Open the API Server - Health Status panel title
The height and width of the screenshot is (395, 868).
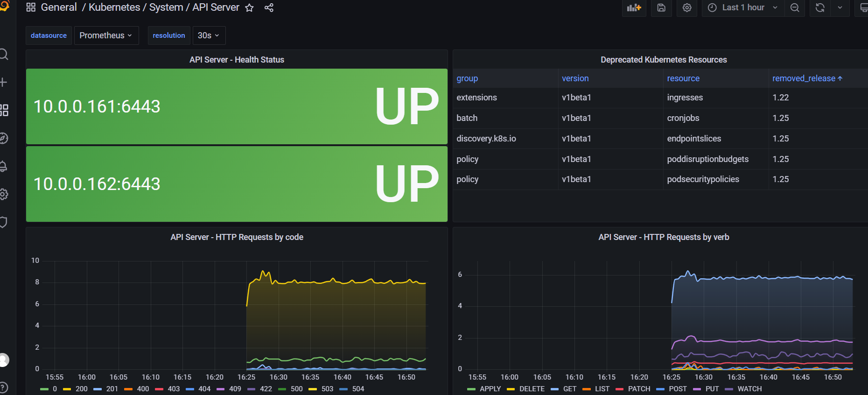pyautogui.click(x=237, y=60)
